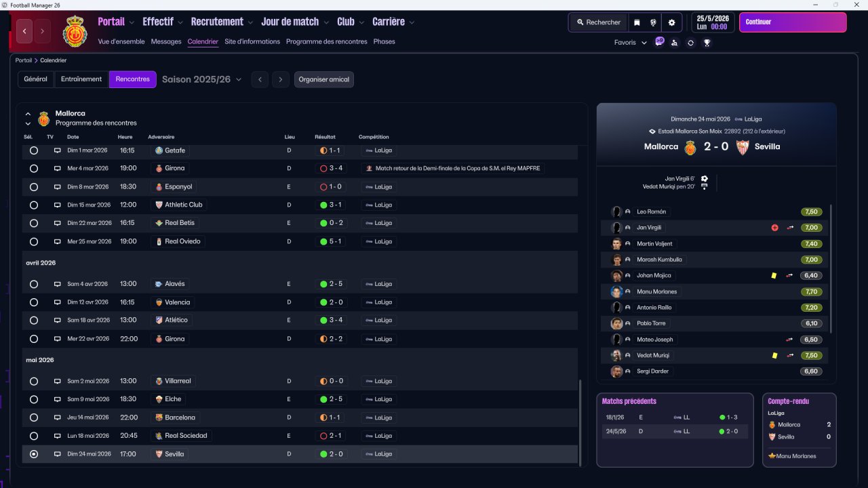Collapse the Mallorca fixtures list with up chevron
Image resolution: width=868 pixels, height=488 pixels.
coord(28,114)
